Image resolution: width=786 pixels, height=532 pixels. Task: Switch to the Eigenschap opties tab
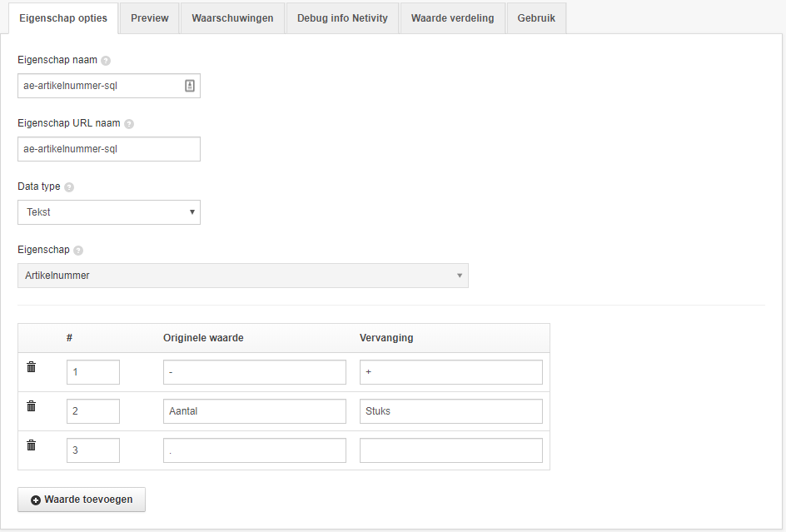[63, 18]
